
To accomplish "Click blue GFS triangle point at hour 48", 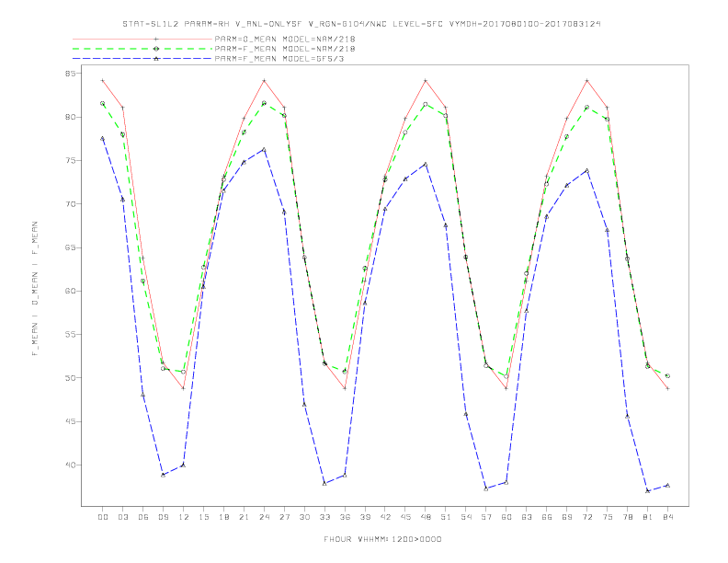I will 426,164.
